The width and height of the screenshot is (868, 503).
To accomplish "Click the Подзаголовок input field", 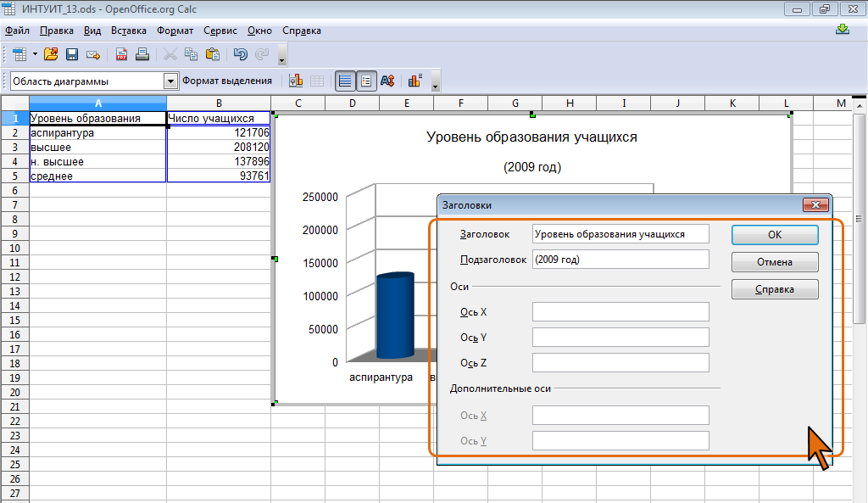I will (620, 260).
